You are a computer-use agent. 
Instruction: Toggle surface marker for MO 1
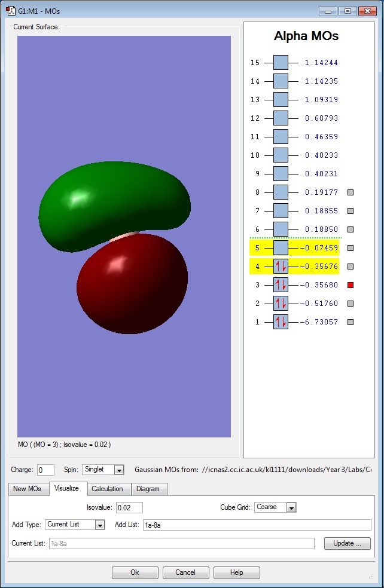pyautogui.click(x=351, y=321)
